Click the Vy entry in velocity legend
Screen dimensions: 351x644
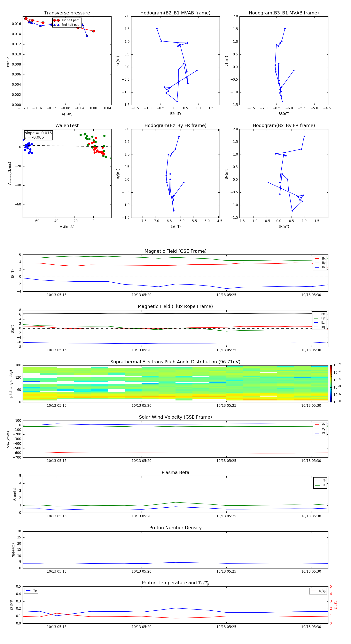click(x=320, y=429)
